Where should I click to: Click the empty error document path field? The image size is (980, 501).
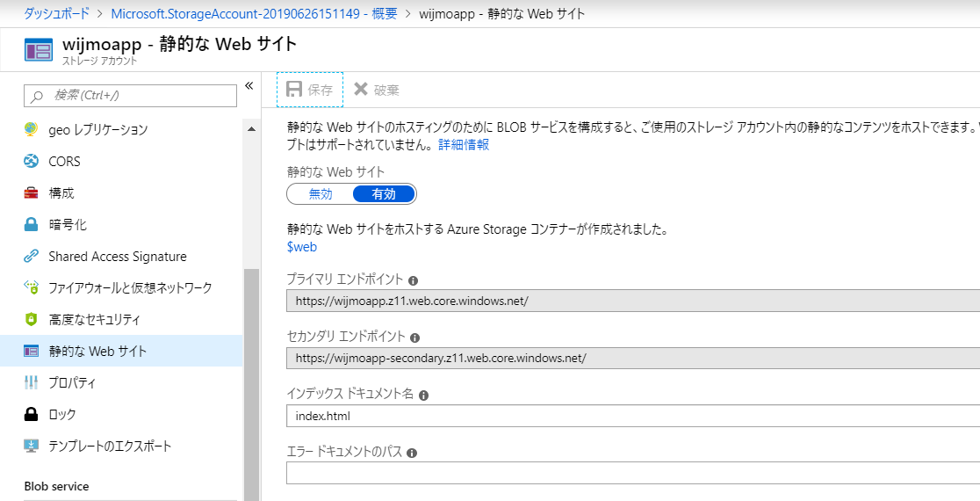pyautogui.click(x=633, y=473)
